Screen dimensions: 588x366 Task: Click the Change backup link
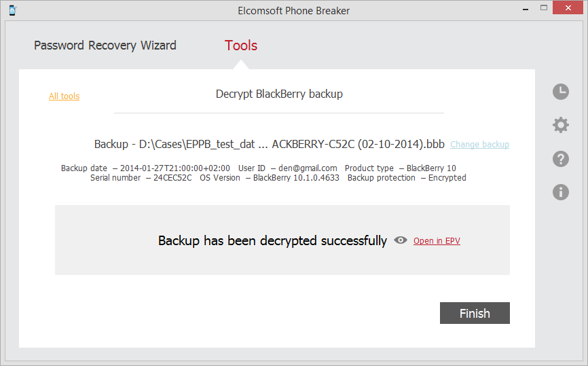(479, 145)
